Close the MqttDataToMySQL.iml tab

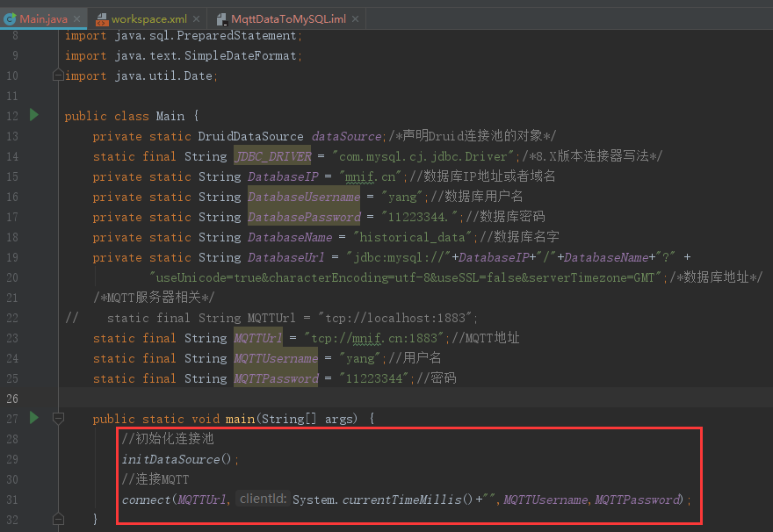(x=355, y=19)
